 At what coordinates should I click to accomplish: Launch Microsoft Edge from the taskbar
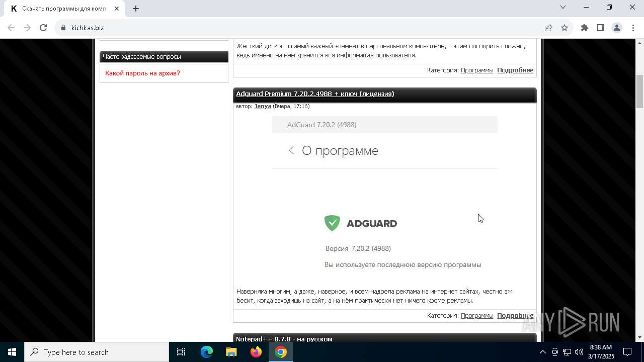pyautogui.click(x=207, y=352)
